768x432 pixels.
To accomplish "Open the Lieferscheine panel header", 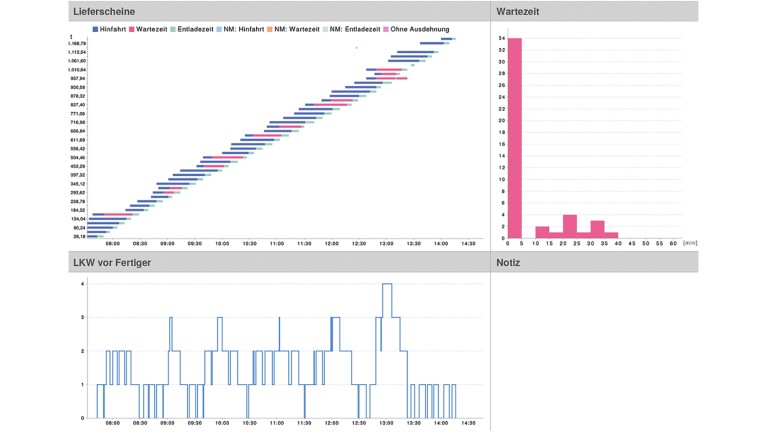I will pyautogui.click(x=105, y=11).
